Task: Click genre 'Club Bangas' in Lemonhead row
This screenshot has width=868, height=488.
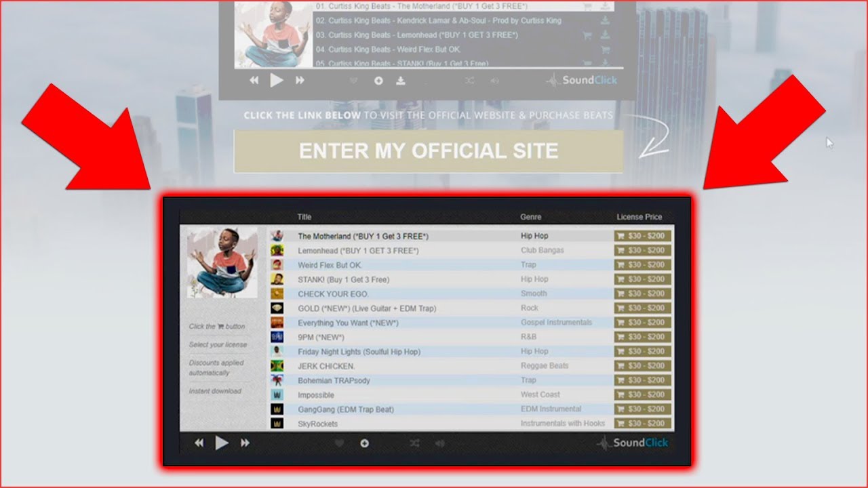Action: click(x=542, y=251)
